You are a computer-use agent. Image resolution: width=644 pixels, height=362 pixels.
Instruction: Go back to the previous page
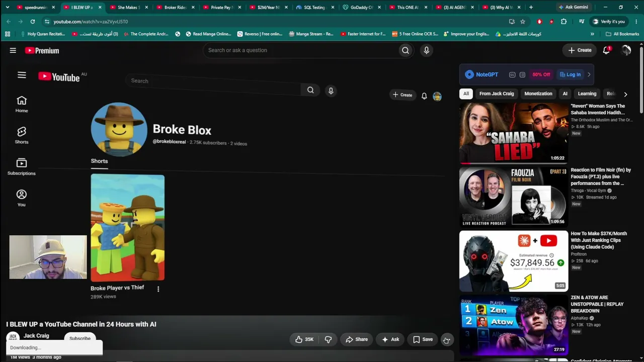(x=9, y=22)
